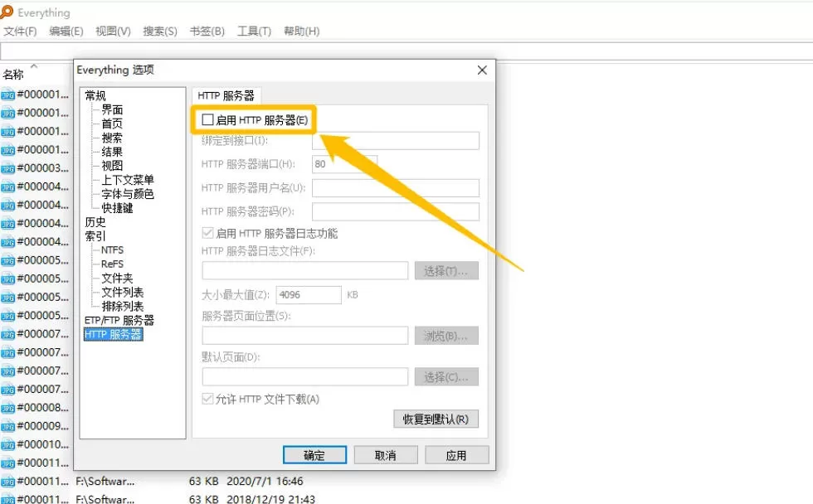Toggle HTTP server logging checkbox (启用 HTTP 服务器日志功能)

[x=207, y=233]
